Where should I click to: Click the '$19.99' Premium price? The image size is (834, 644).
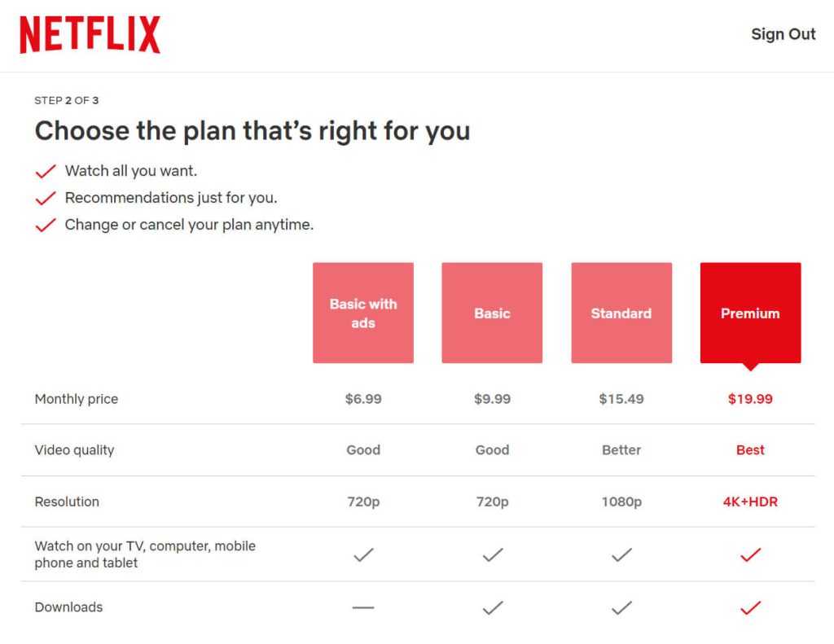click(x=749, y=399)
